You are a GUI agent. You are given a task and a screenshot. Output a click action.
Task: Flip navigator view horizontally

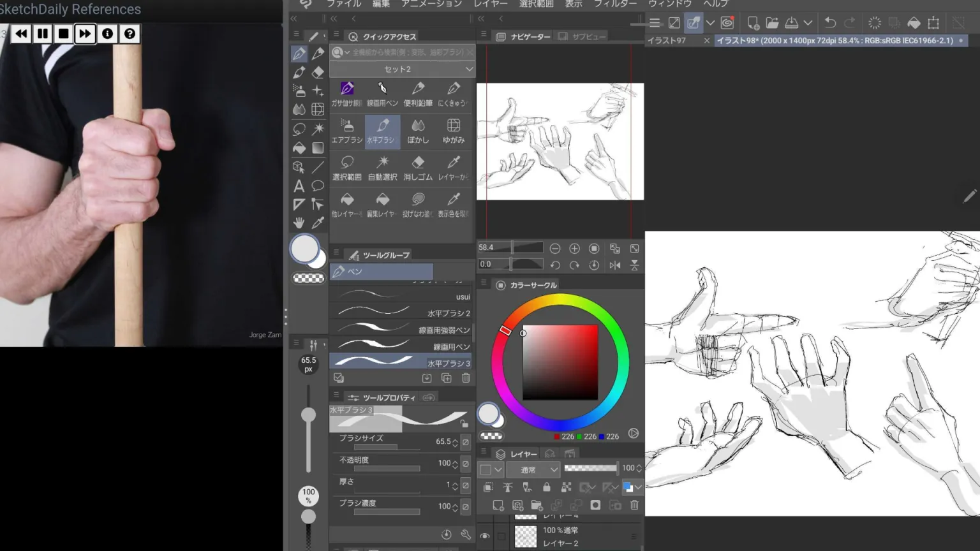(614, 265)
